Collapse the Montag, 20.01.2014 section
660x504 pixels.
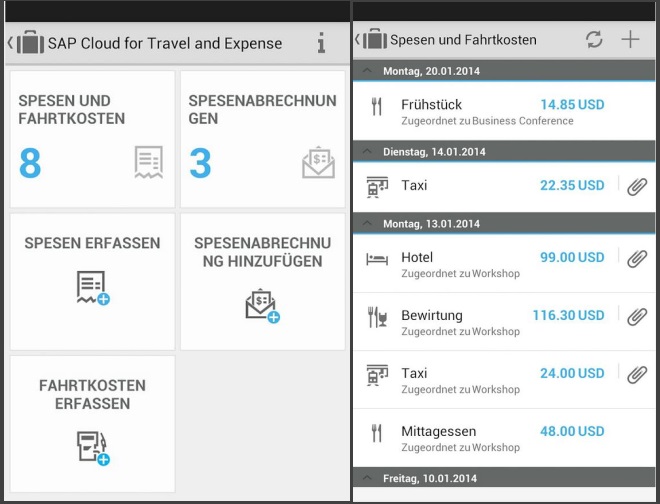pyautogui.click(x=368, y=71)
